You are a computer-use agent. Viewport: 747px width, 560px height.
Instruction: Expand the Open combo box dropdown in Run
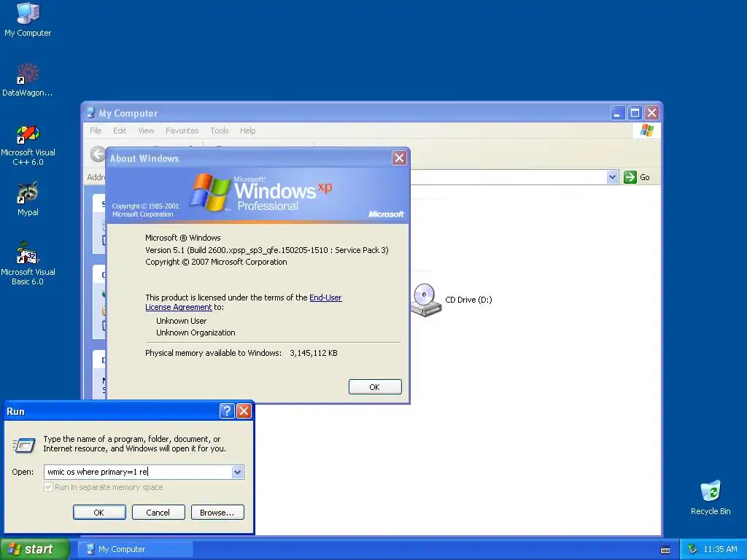(237, 472)
